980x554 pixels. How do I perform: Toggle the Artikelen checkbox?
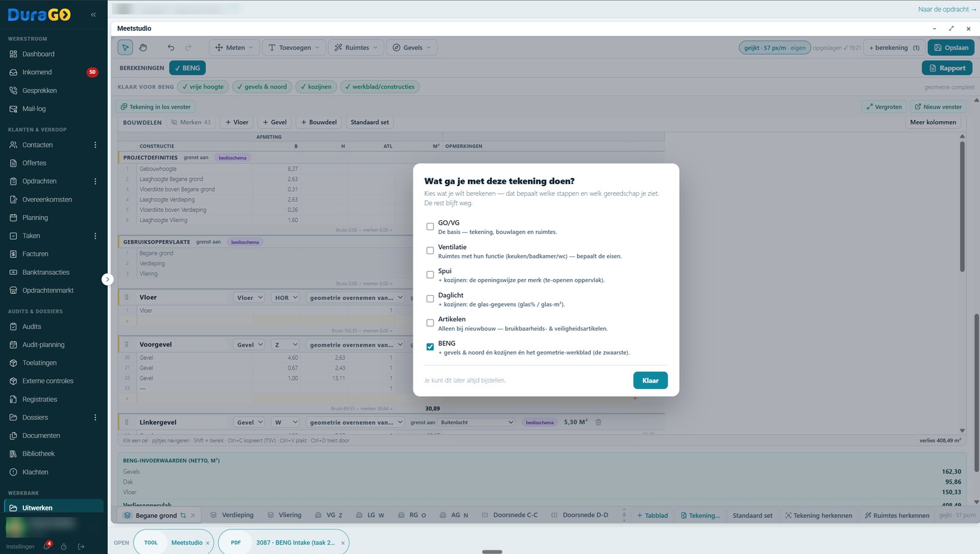point(430,323)
